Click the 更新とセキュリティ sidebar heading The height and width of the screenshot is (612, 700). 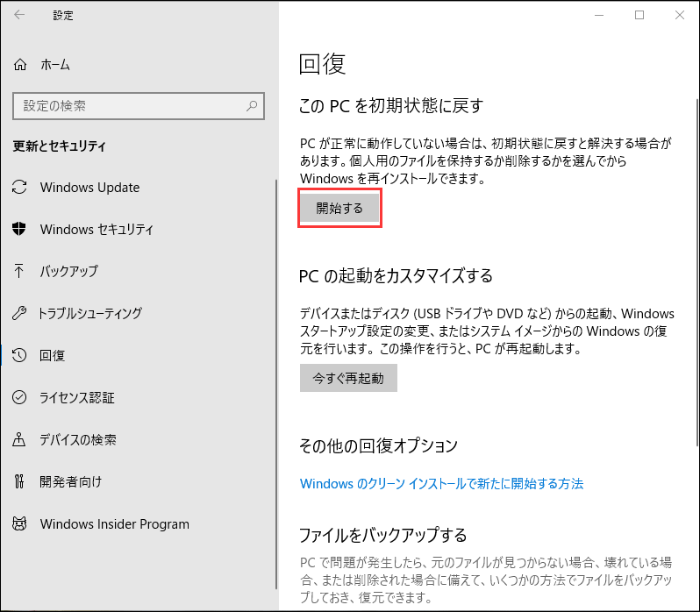60,146
